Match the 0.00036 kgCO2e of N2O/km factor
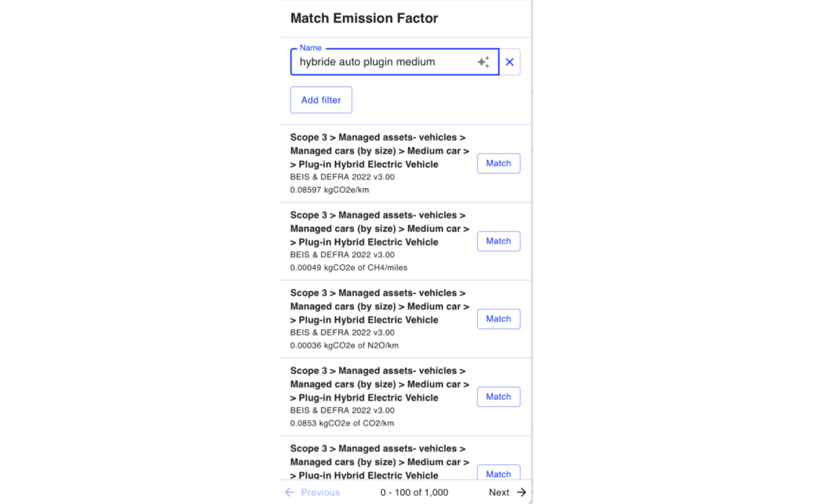This screenshot has width=813, height=504. 499,319
